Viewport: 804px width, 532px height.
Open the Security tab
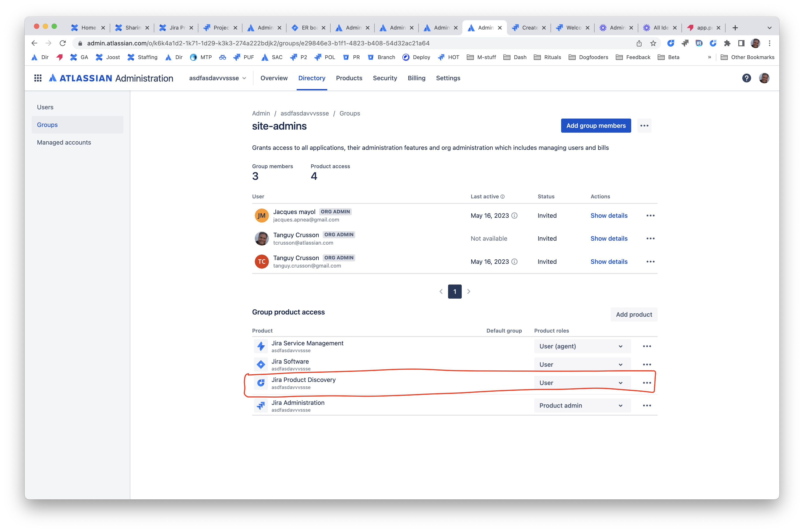point(385,78)
